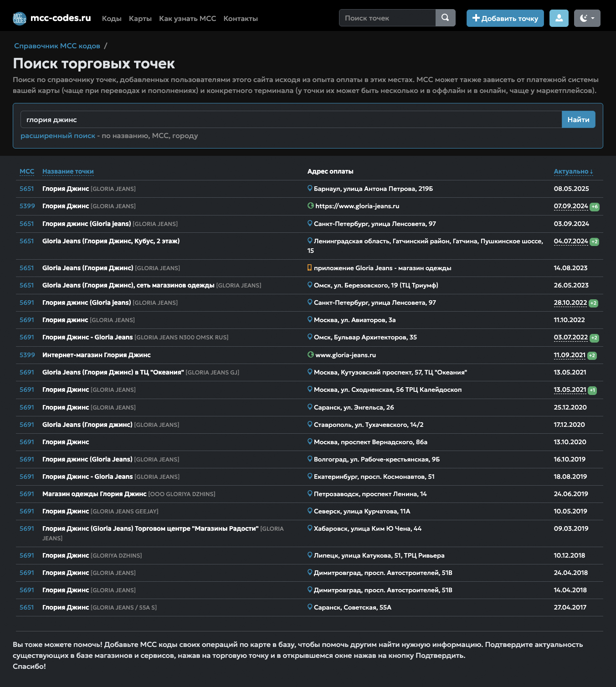Viewport: 616px width, 687px height.
Task: Click the +2 badge next to 03.07.2022
Action: (x=594, y=338)
